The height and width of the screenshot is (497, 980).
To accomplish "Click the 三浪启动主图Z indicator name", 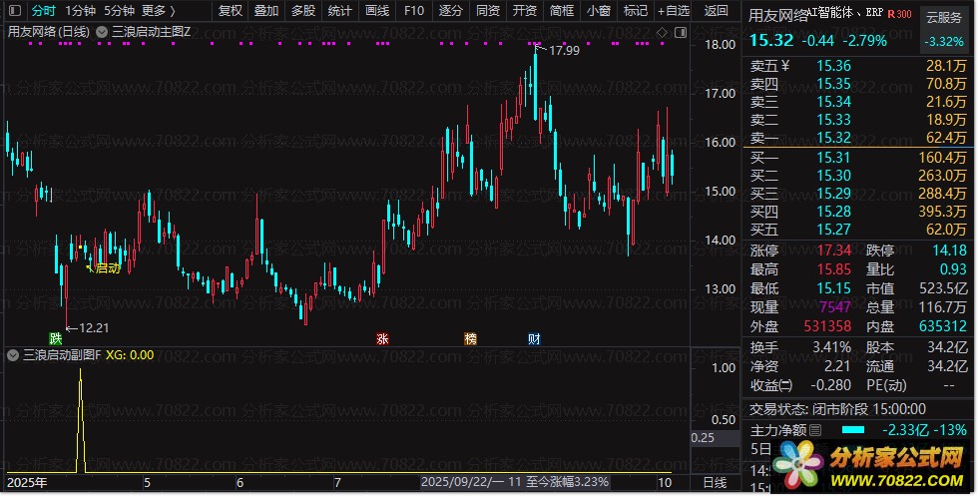I will [x=152, y=32].
